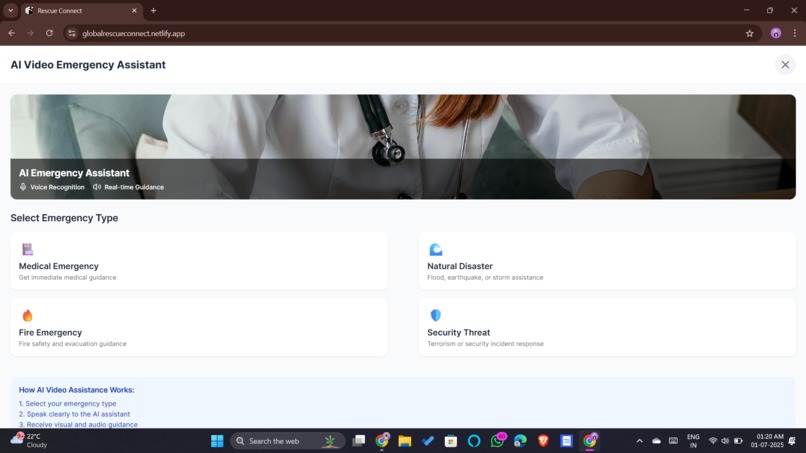Show hidden system tray icons
The width and height of the screenshot is (806, 453).
[639, 441]
